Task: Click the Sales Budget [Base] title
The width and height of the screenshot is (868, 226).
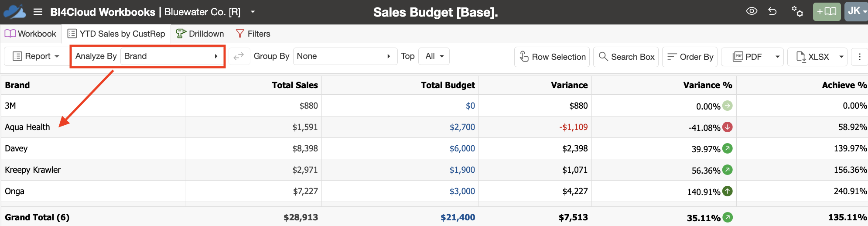Action: (435, 12)
